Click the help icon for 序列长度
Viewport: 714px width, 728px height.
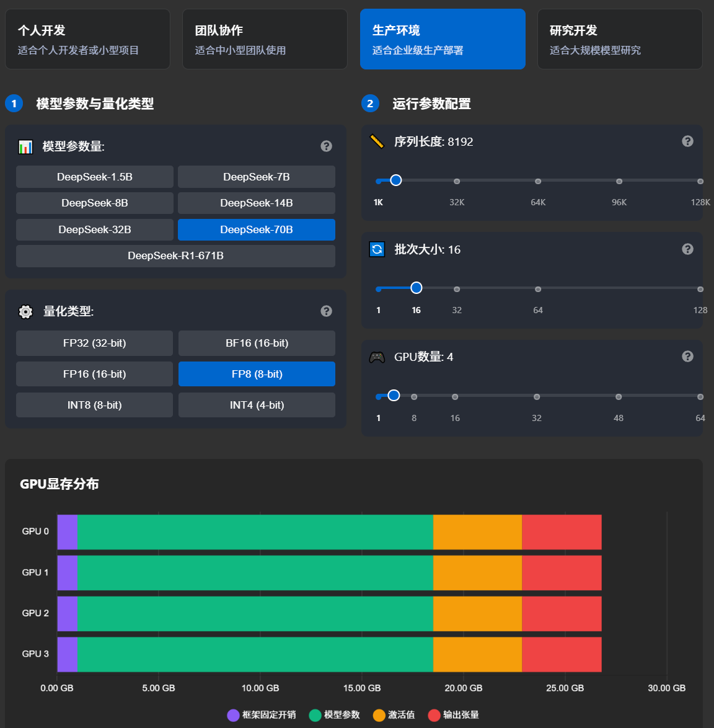pos(687,141)
